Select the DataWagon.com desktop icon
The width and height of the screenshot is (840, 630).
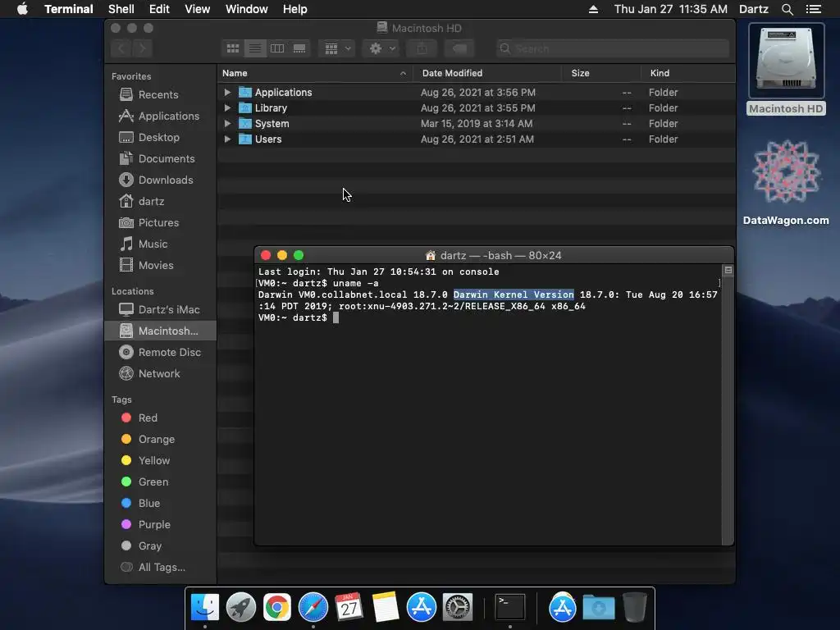click(x=786, y=182)
